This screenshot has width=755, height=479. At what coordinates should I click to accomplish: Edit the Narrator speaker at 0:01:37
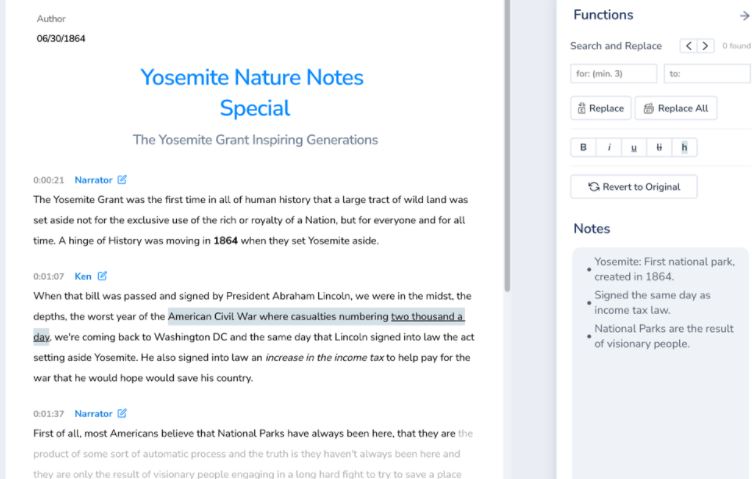pyautogui.click(x=122, y=413)
